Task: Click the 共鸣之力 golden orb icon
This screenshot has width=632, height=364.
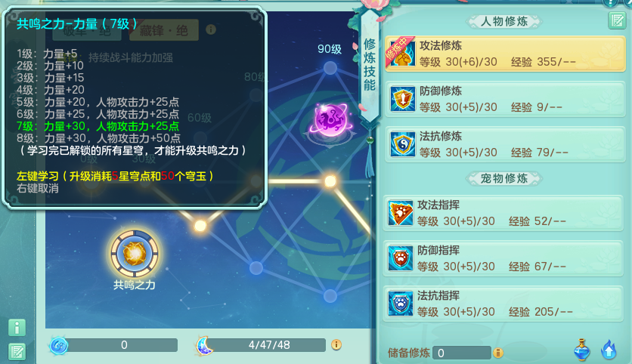Action: pos(135,254)
